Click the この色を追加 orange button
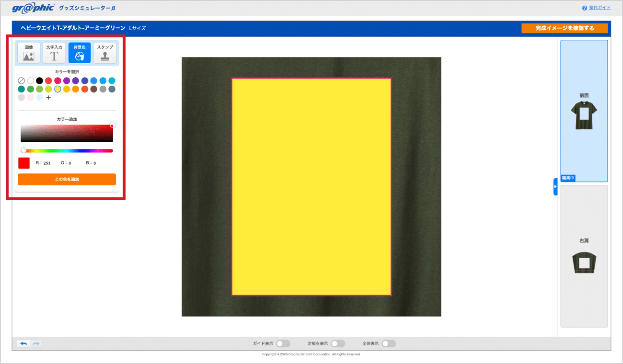The width and height of the screenshot is (623, 364). pyautogui.click(x=67, y=179)
